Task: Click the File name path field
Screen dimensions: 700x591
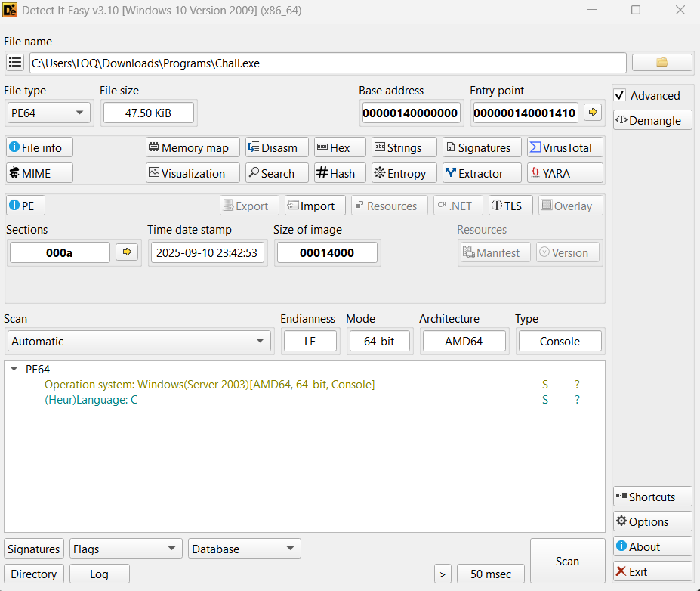Action: coord(327,63)
